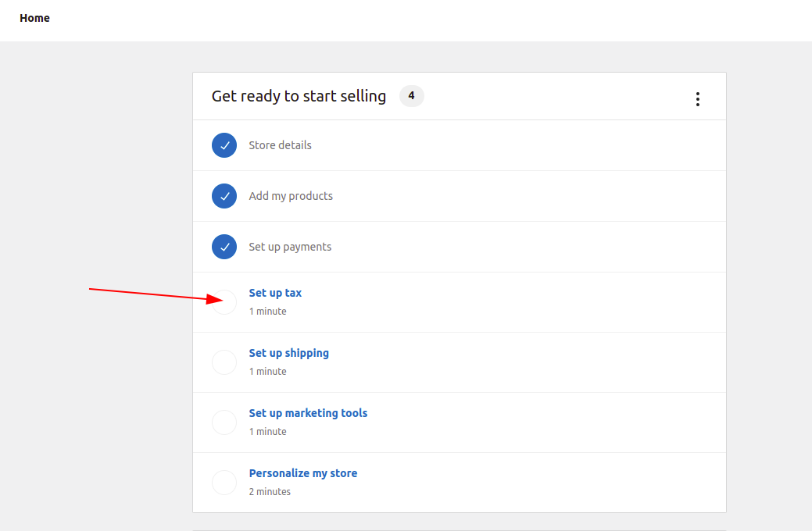This screenshot has height=531, width=812.
Task: Click the empty circle beside Set up shipping
Action: click(224, 362)
